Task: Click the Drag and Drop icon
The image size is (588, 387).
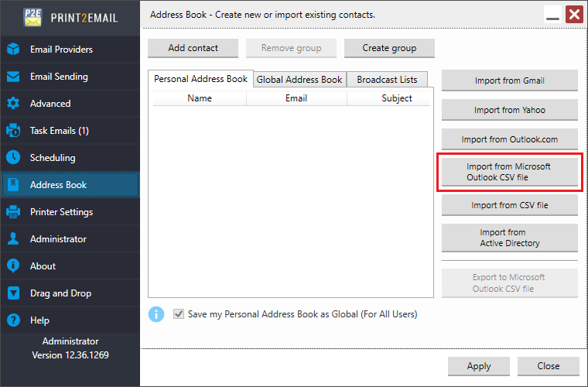Action: tap(13, 293)
